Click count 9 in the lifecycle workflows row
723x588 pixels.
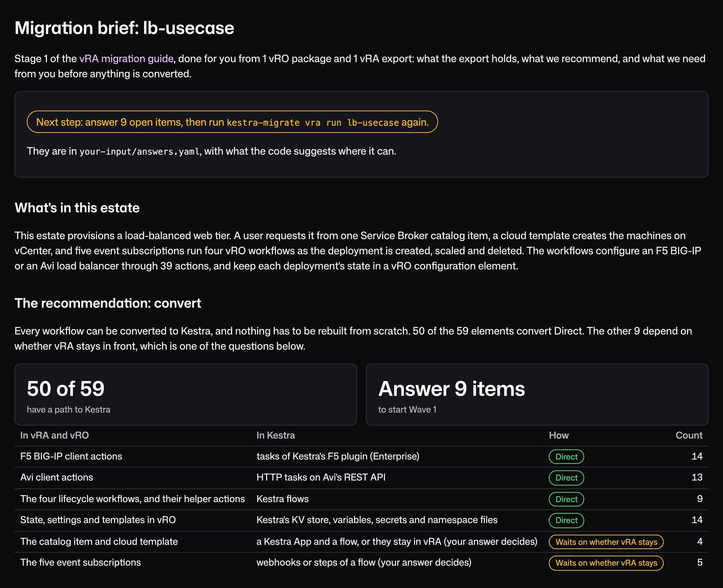click(x=700, y=499)
